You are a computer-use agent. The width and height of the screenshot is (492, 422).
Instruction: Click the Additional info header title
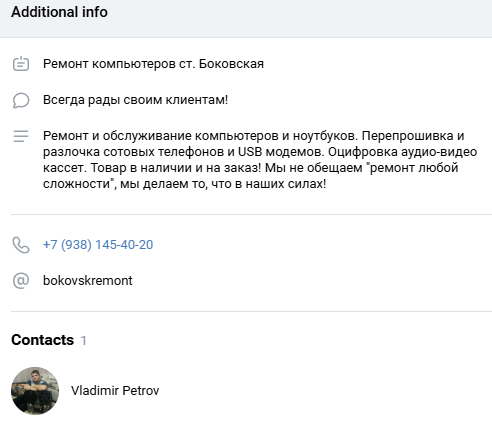pyautogui.click(x=59, y=12)
